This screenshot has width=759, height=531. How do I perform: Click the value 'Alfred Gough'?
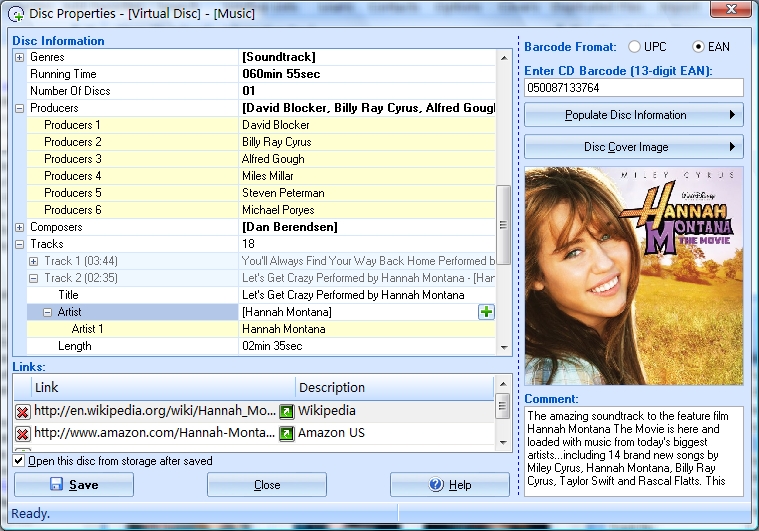(x=273, y=159)
